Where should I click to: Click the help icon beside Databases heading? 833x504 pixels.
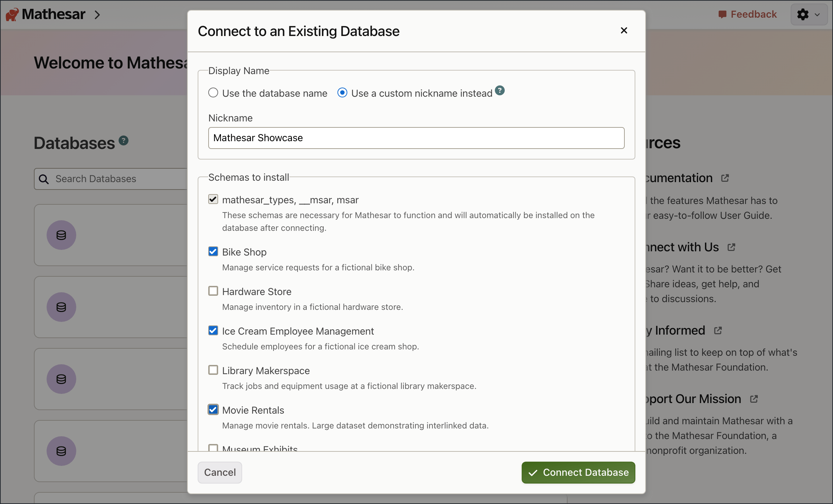click(123, 140)
